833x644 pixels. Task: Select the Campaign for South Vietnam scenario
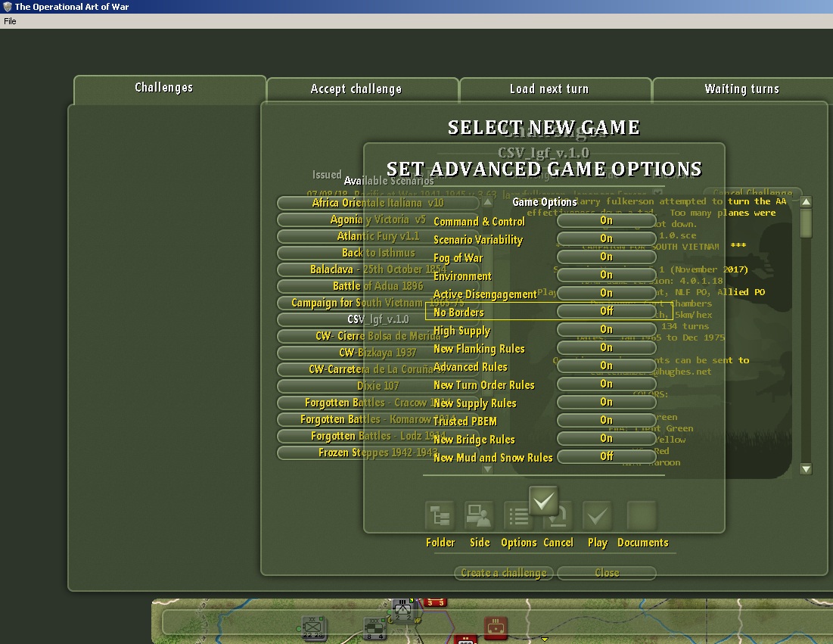[378, 303]
